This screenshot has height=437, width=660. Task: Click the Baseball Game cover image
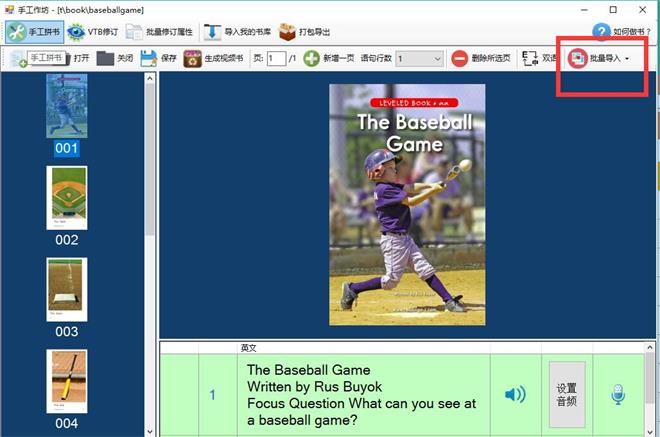pos(407,205)
